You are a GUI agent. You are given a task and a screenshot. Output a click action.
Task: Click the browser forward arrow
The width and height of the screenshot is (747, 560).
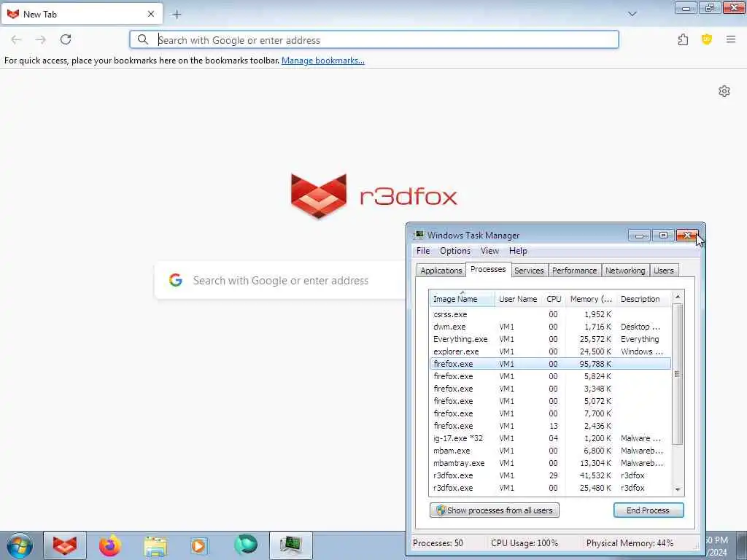41,40
